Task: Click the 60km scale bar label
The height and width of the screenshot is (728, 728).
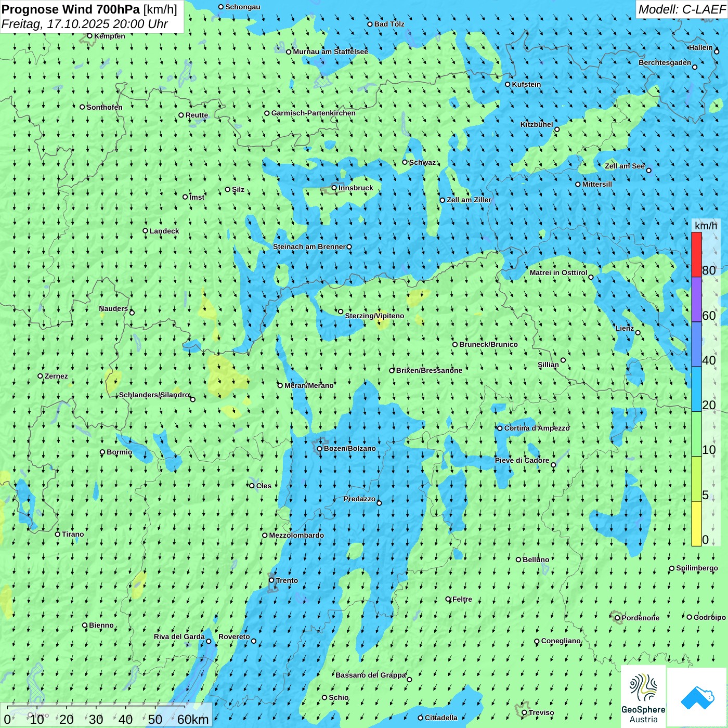Action: click(x=193, y=719)
